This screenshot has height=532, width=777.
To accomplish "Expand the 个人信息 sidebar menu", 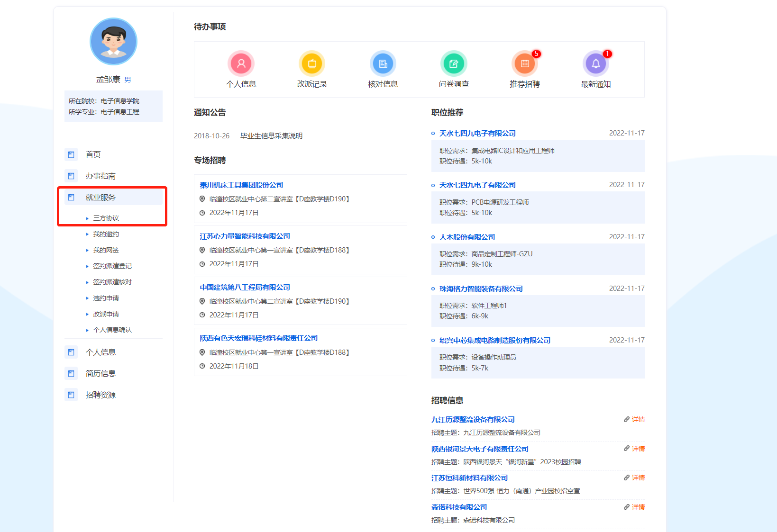I will point(101,352).
